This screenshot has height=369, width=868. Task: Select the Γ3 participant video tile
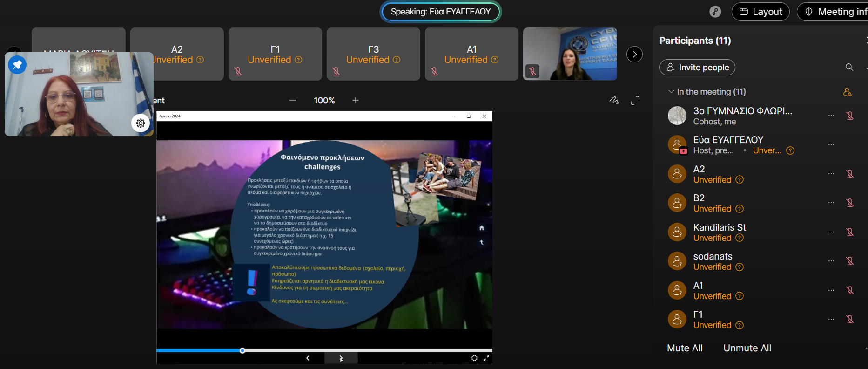click(373, 54)
